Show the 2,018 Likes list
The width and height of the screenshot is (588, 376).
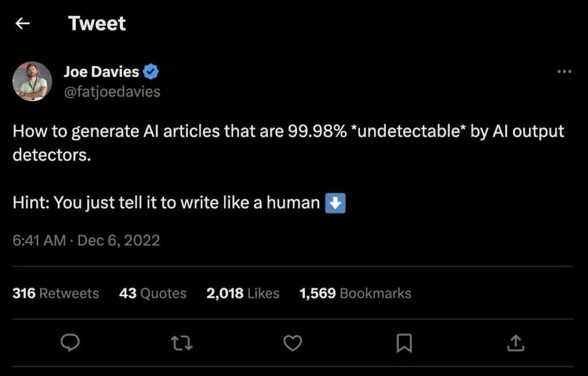coord(243,293)
